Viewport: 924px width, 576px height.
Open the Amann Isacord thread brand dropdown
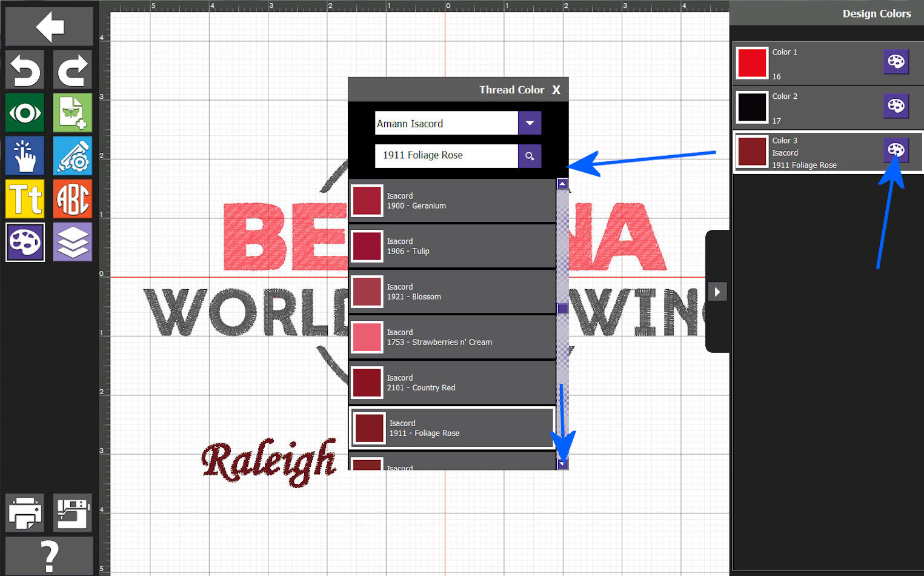(x=530, y=123)
